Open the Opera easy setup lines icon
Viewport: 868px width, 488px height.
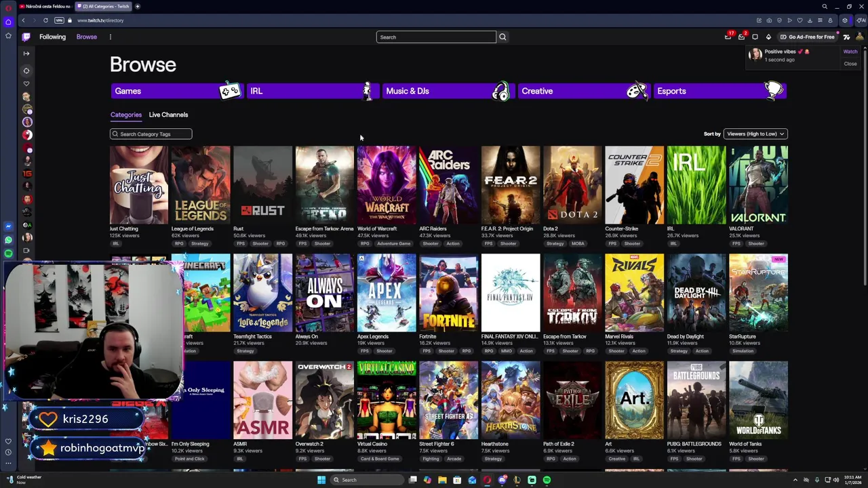point(820,20)
